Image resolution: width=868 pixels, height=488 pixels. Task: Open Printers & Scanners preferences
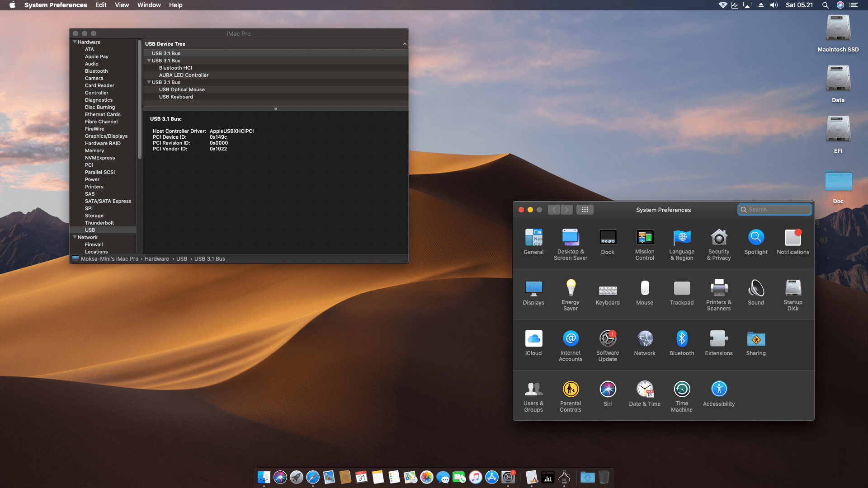pos(719,295)
